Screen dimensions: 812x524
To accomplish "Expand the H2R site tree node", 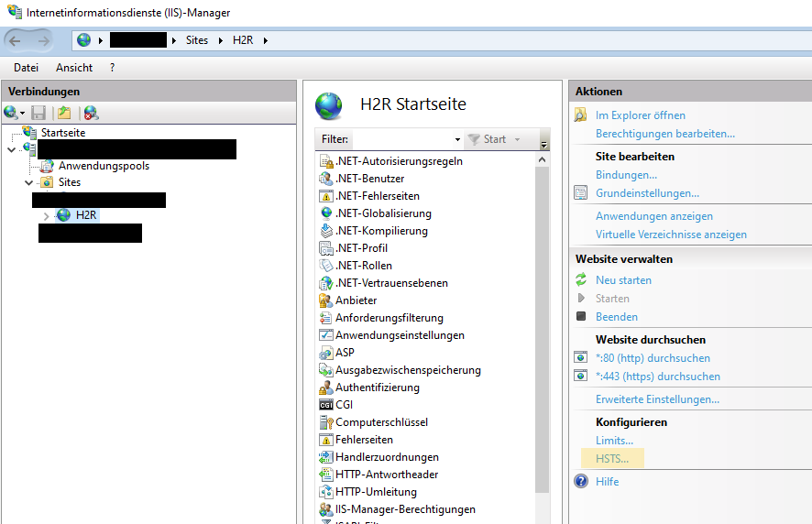I will click(46, 215).
